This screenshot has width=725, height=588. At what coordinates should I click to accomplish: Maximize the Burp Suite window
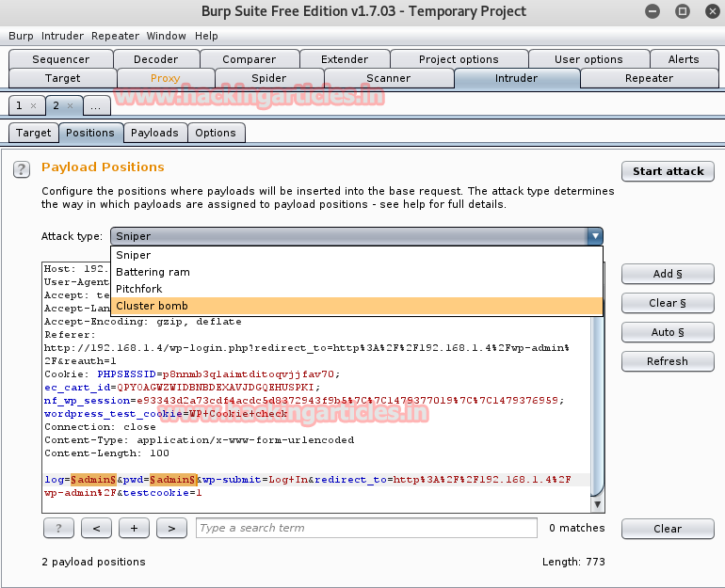(683, 11)
